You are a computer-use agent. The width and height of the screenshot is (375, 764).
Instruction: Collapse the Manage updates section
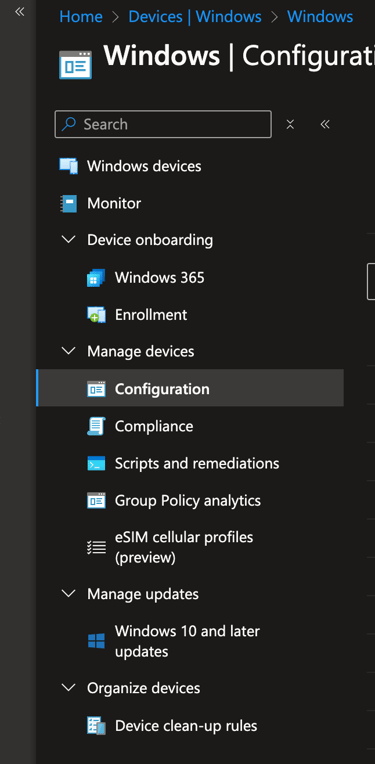point(69,594)
